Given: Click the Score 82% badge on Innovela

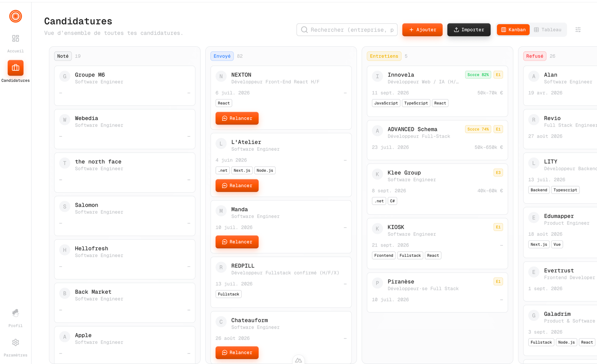Looking at the screenshot, I should 478,75.
